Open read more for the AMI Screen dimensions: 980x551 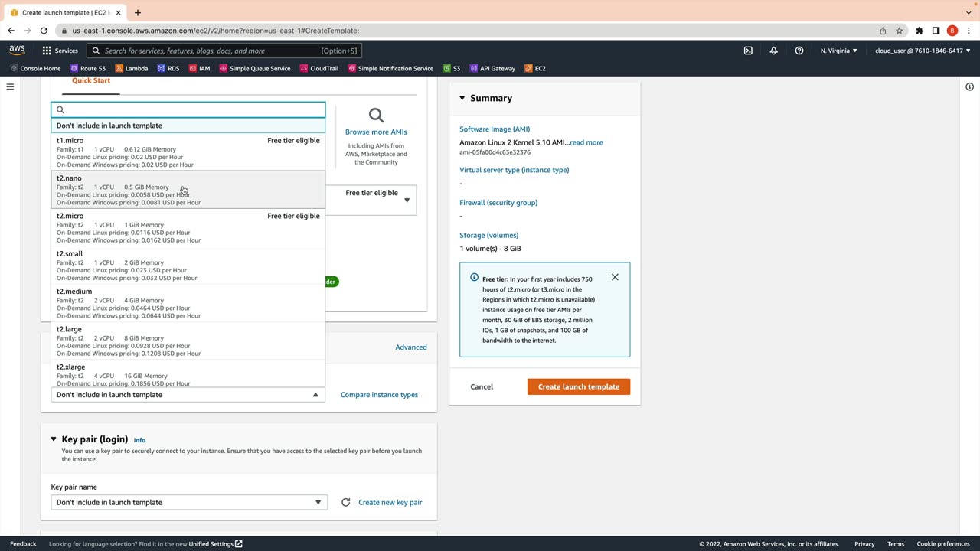(x=586, y=142)
